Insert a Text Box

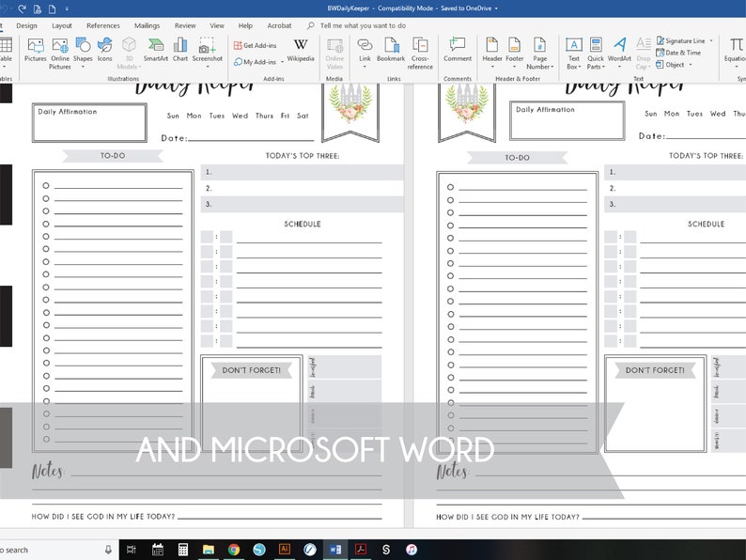[x=574, y=54]
